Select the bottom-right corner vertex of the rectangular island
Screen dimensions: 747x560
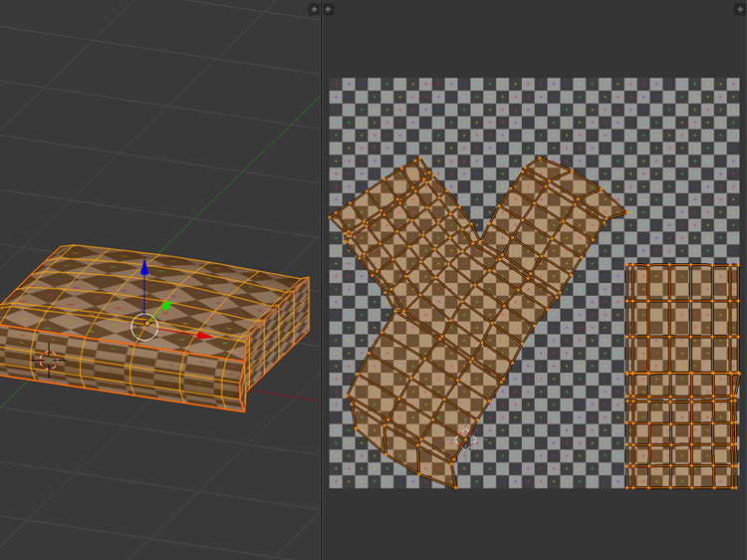(x=738, y=488)
